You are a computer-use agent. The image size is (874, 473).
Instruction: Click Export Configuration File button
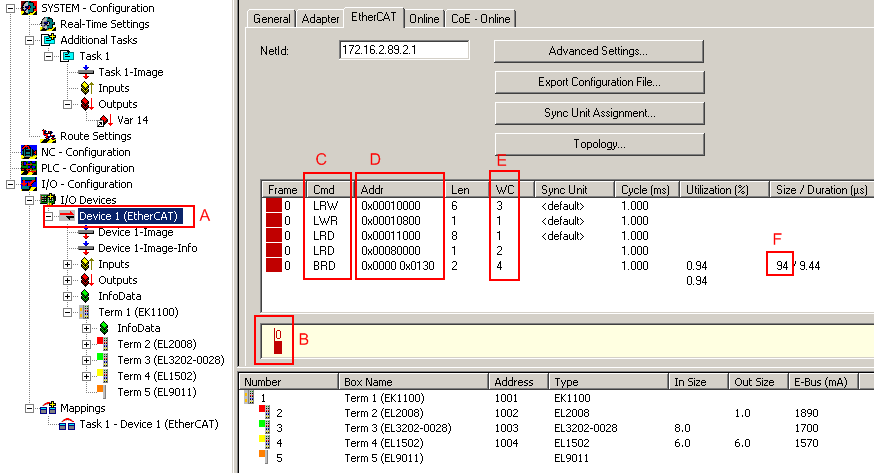coord(599,82)
